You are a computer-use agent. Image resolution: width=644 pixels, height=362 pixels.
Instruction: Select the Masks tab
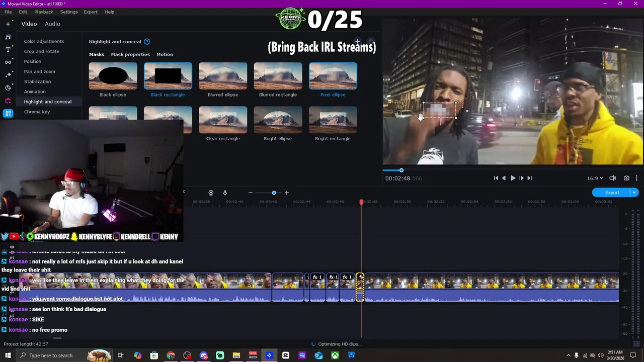[97, 54]
